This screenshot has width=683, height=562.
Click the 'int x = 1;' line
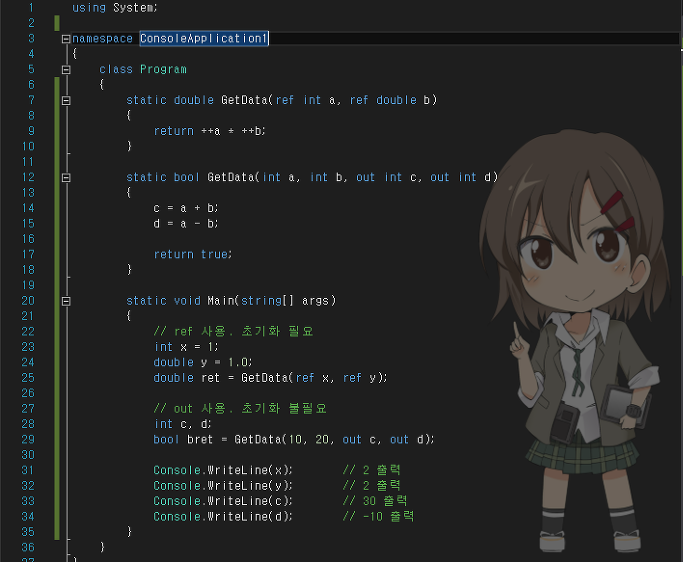tap(186, 347)
